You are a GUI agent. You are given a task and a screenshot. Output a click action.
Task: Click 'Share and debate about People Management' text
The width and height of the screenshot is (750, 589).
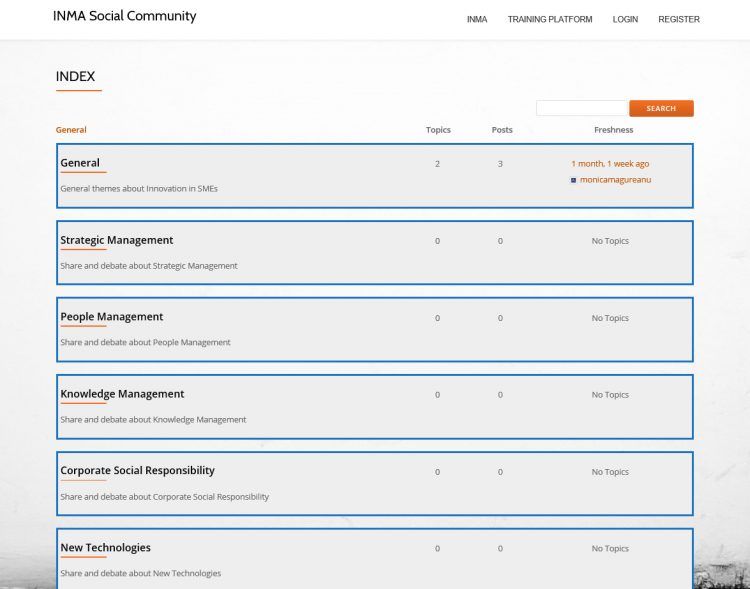coord(145,342)
